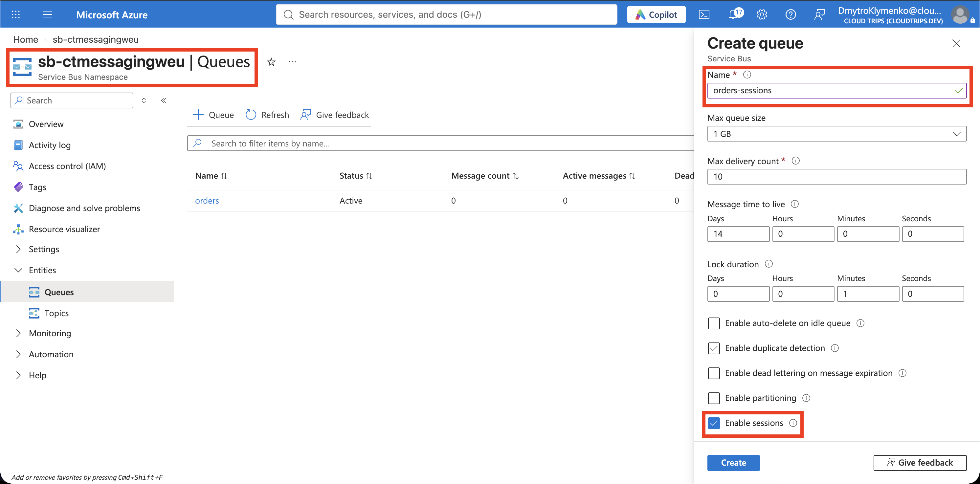980x484 pixels.
Task: Sort by Message count column
Action: pyautogui.click(x=485, y=176)
